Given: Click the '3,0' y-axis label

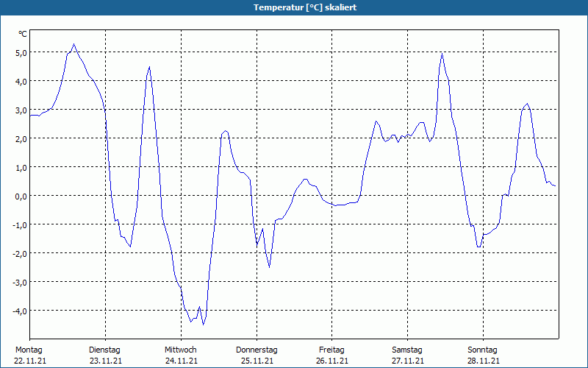Looking at the screenshot, I should [21, 110].
